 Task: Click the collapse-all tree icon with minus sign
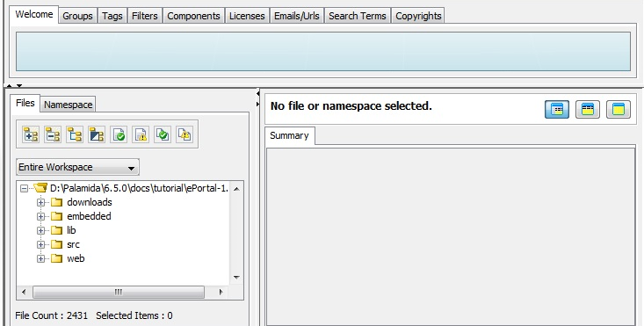point(53,134)
